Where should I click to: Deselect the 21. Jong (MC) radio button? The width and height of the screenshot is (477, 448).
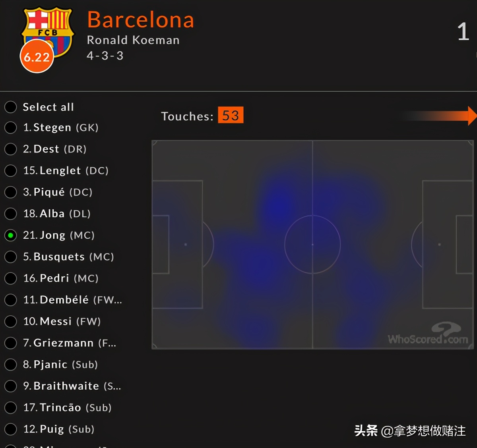[11, 235]
